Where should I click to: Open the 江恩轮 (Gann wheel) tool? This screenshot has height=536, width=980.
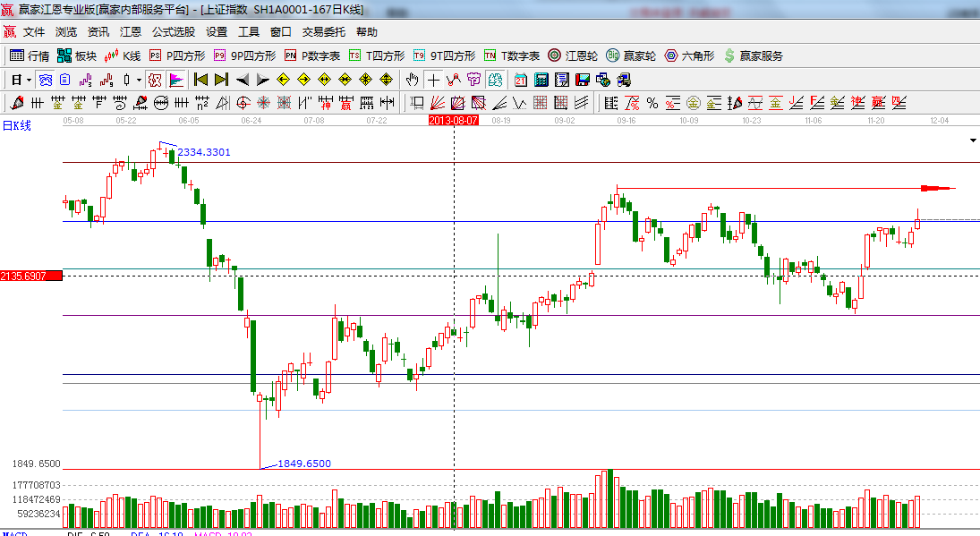click(x=573, y=55)
